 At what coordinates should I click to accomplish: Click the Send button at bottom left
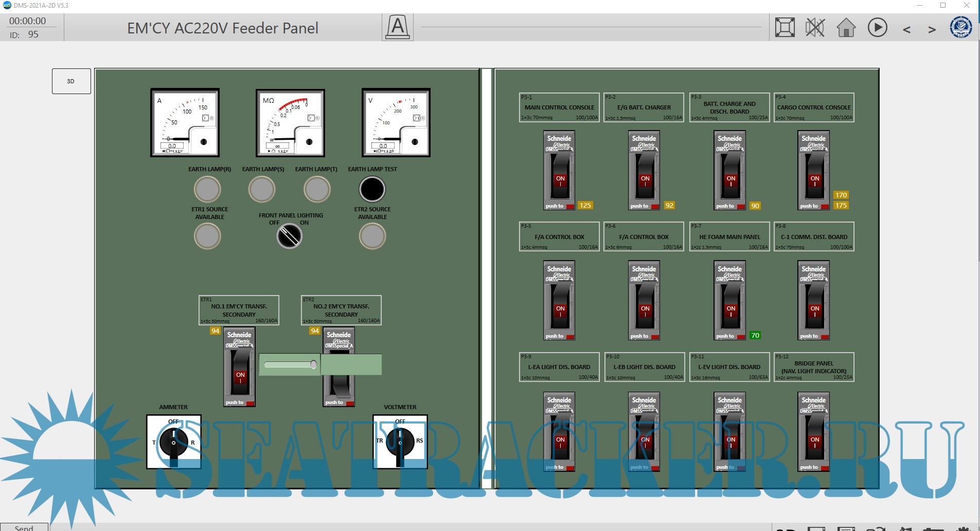click(24, 527)
